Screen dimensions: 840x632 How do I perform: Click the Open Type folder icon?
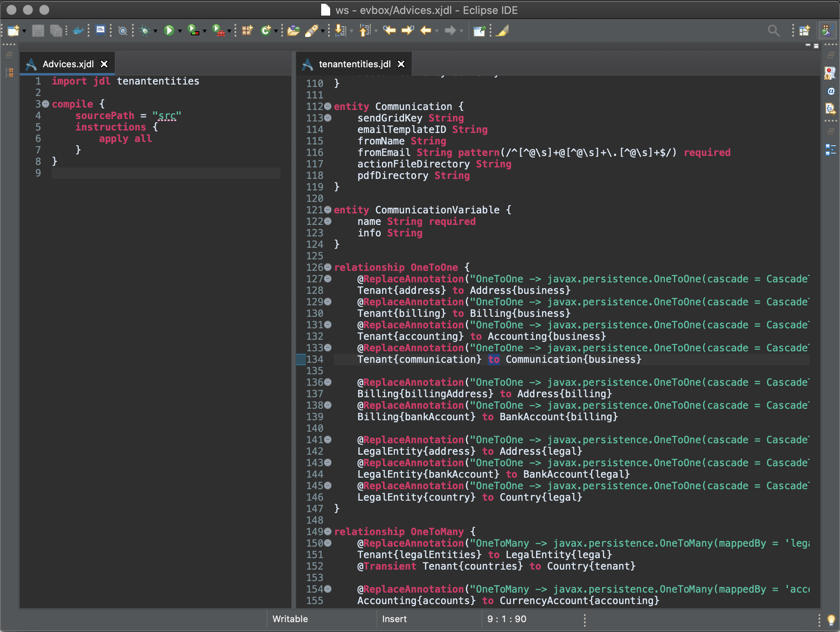293,30
